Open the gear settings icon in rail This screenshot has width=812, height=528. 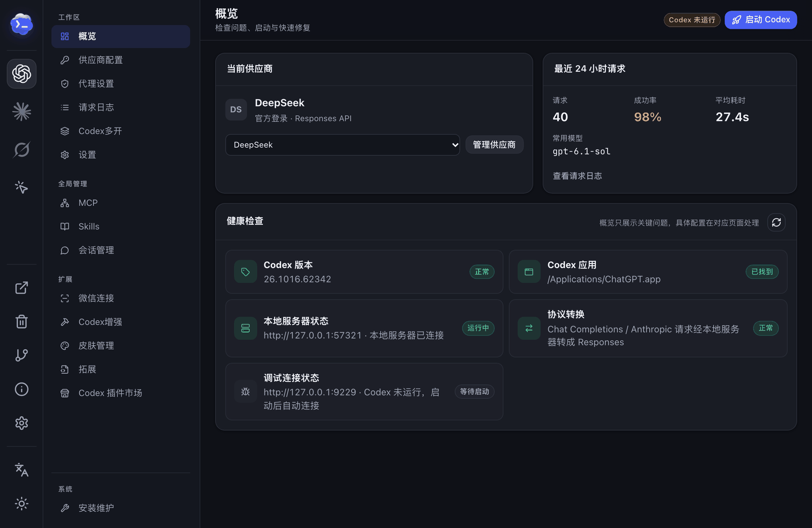[x=21, y=423]
